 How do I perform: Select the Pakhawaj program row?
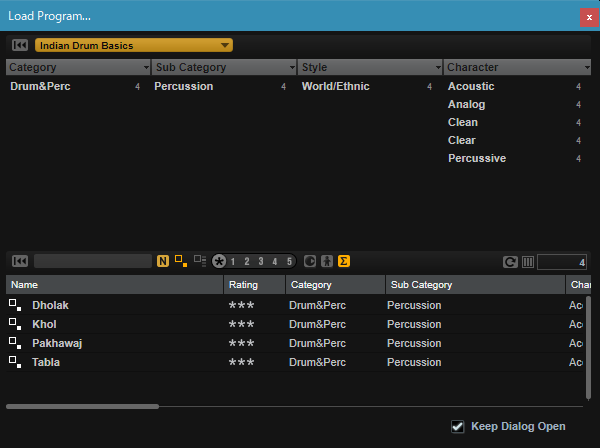[295, 344]
